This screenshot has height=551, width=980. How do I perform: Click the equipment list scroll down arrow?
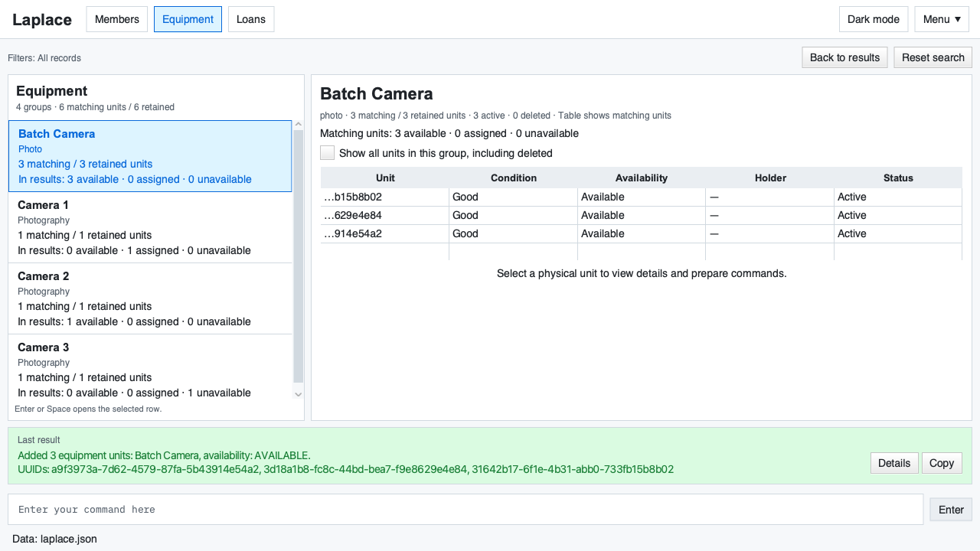[299, 394]
